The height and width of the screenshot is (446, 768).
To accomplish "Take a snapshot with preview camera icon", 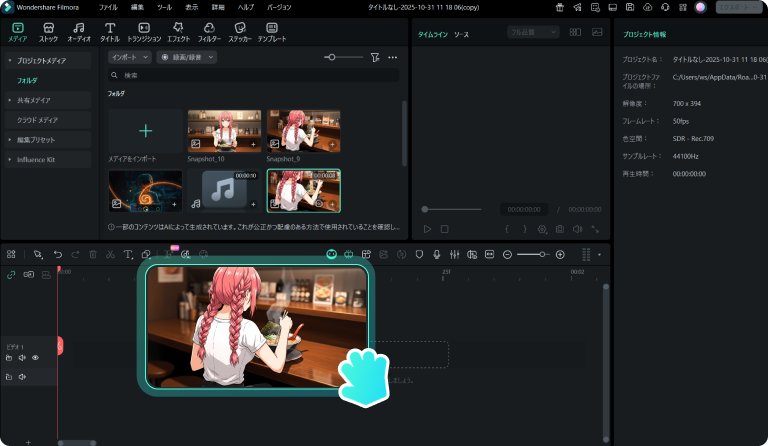I will tap(560, 229).
